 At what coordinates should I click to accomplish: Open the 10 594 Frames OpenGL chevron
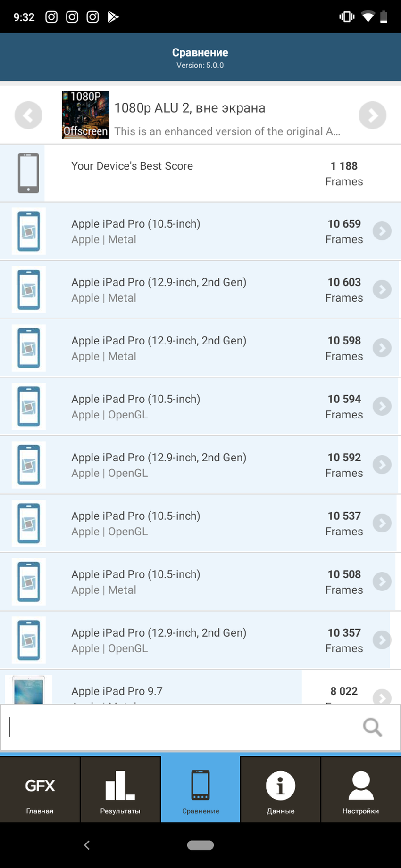click(382, 406)
